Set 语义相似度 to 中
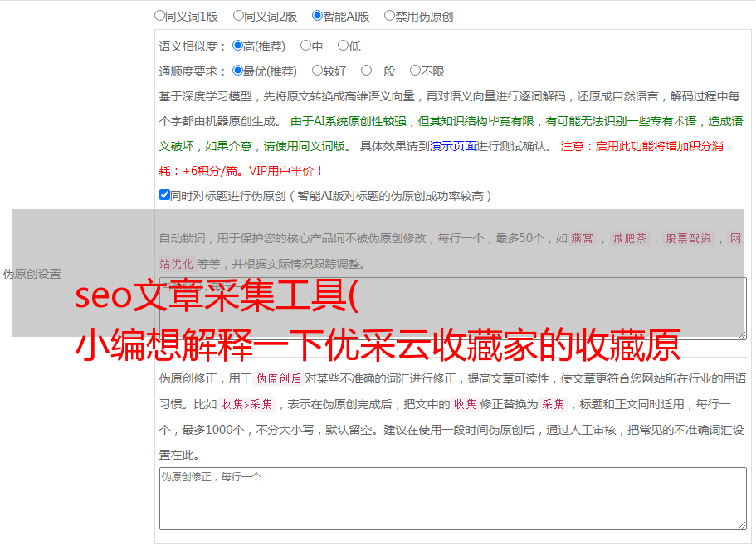The width and height of the screenshot is (756, 546). [x=305, y=46]
